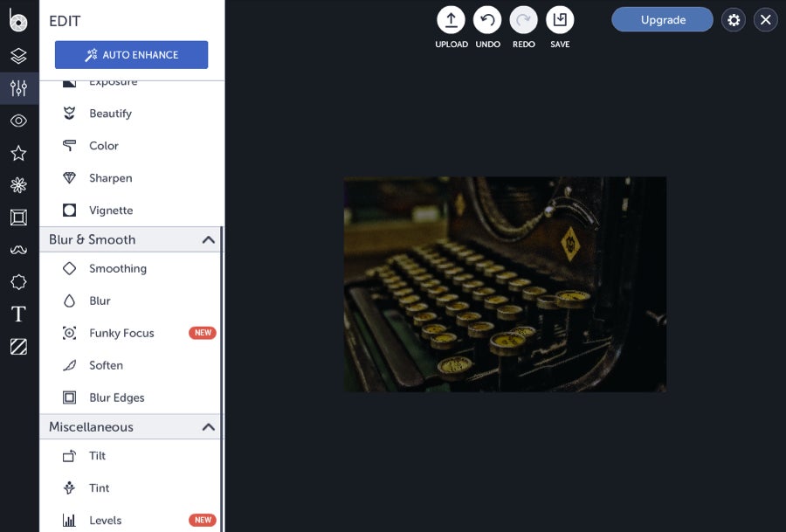The image size is (786, 532).
Task: Click the Beautify flower icon
Action: 69,114
